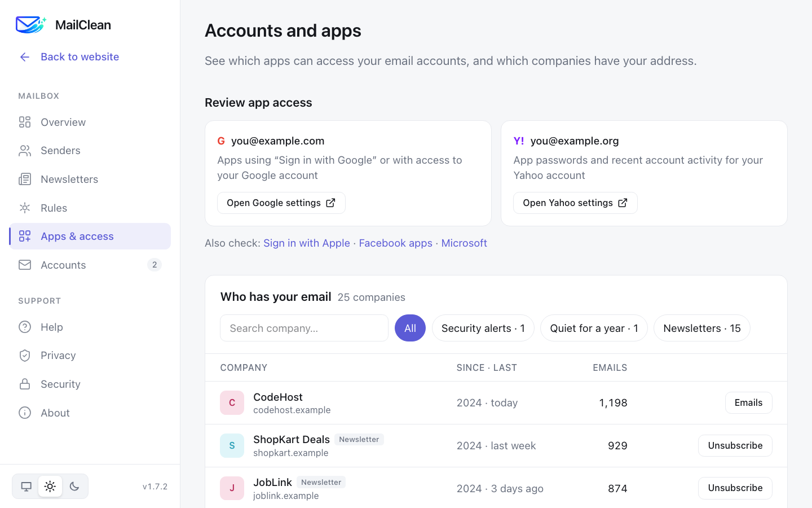812x508 pixels.
Task: Enable dark theme with moon button
Action: click(x=74, y=487)
